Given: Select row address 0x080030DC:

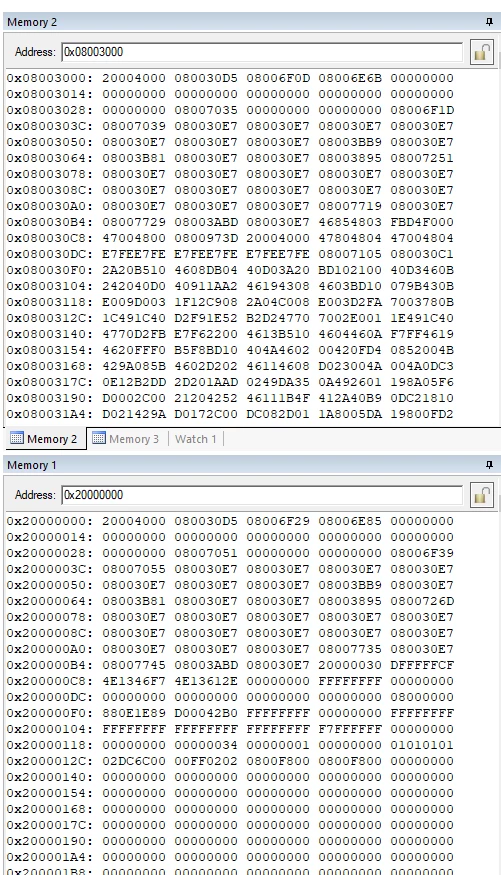Looking at the screenshot, I should pos(51,254).
